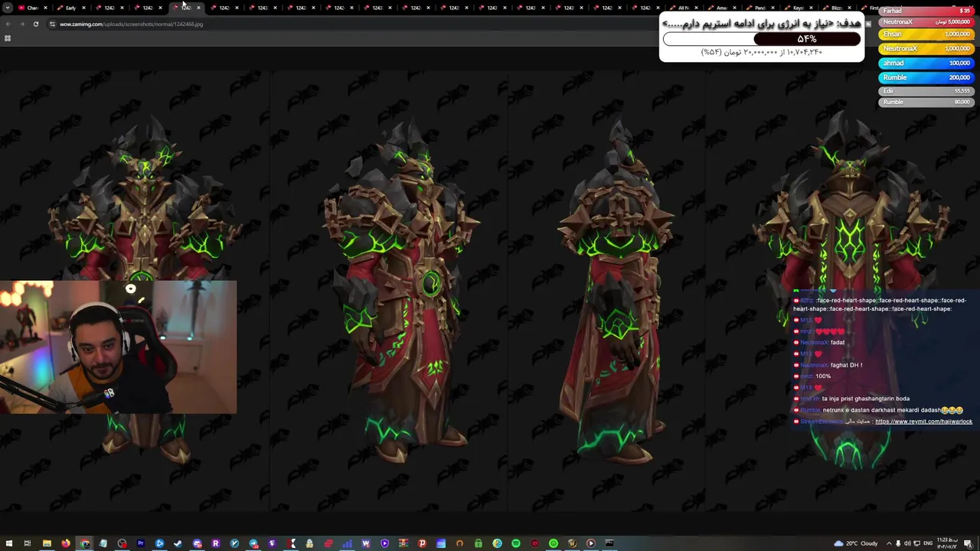Image resolution: width=980 pixels, height=551 pixels.
Task: Open the Windows Start menu
Action: pos(8,543)
